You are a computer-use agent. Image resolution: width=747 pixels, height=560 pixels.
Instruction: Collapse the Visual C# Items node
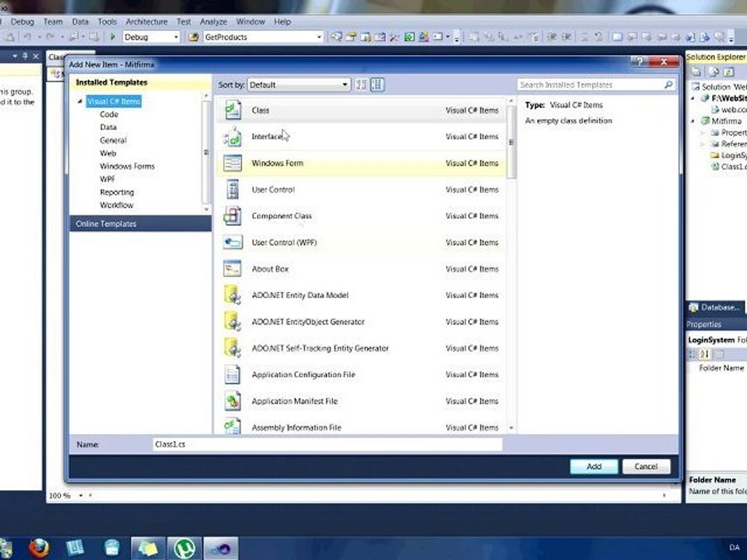click(80, 101)
